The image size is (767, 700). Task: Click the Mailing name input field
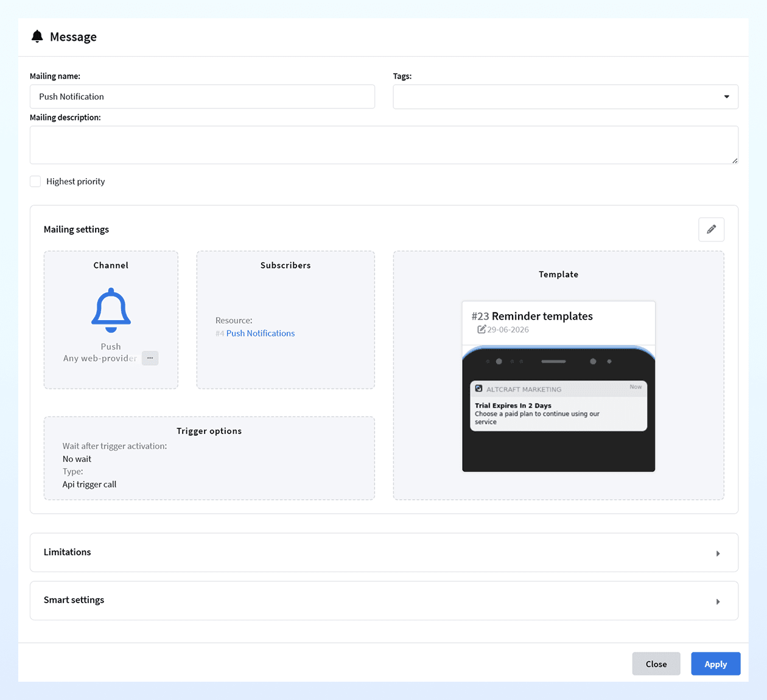202,97
